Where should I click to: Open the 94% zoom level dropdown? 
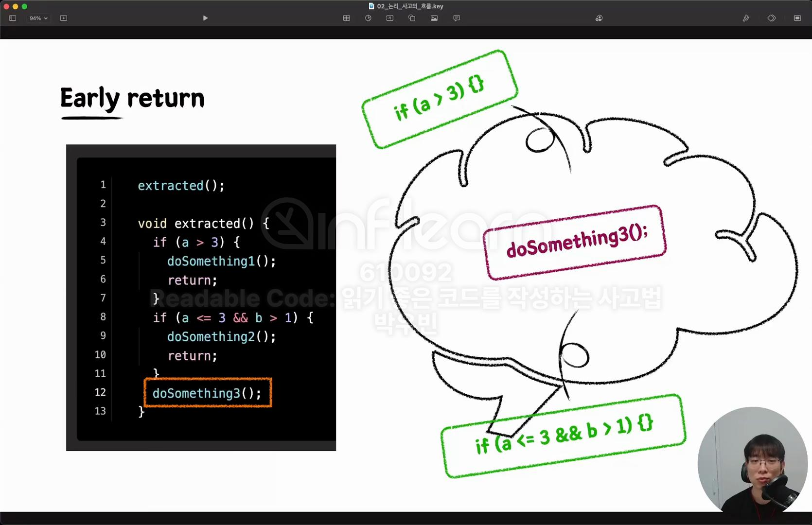[x=38, y=18]
